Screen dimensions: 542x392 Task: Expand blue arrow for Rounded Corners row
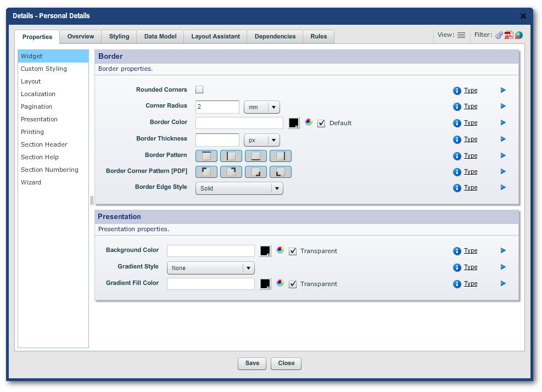503,90
